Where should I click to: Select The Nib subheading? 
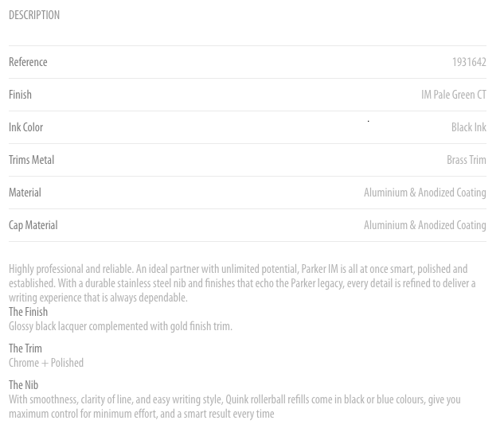[x=23, y=385]
